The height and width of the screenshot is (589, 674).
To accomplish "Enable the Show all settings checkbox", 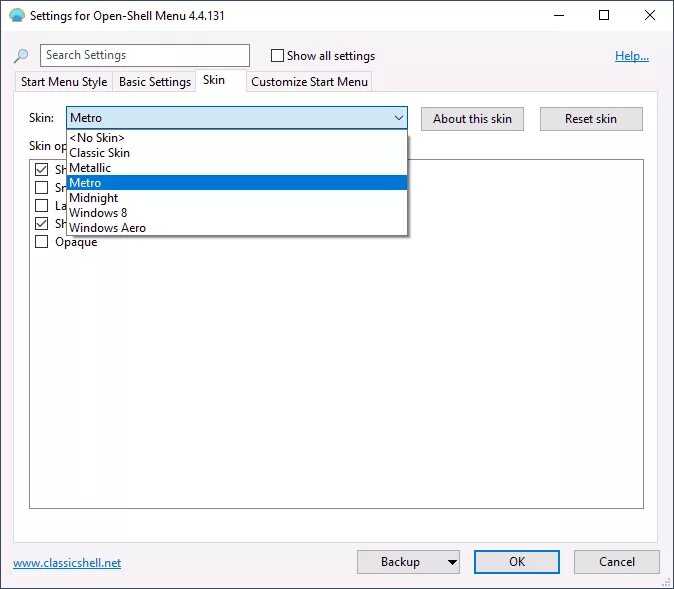I will [x=277, y=55].
